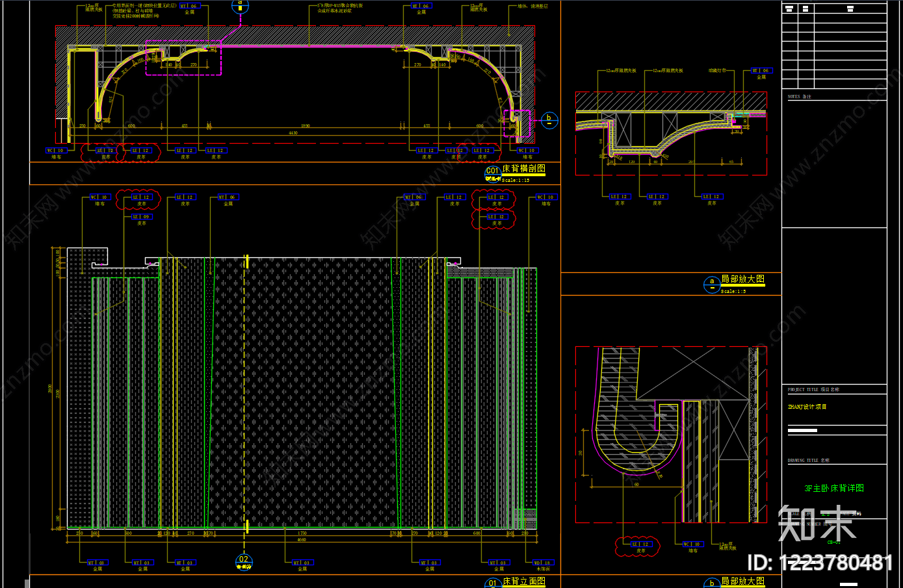Image resolution: width=903 pixels, height=588 pixels.
Task: Select the green title 3F主卧床背详图
Action: (834, 488)
